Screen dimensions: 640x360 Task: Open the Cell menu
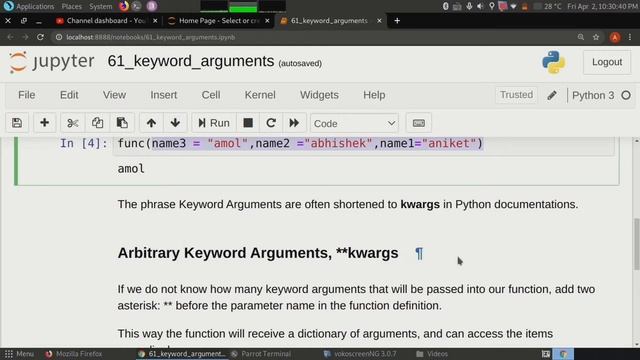211,95
